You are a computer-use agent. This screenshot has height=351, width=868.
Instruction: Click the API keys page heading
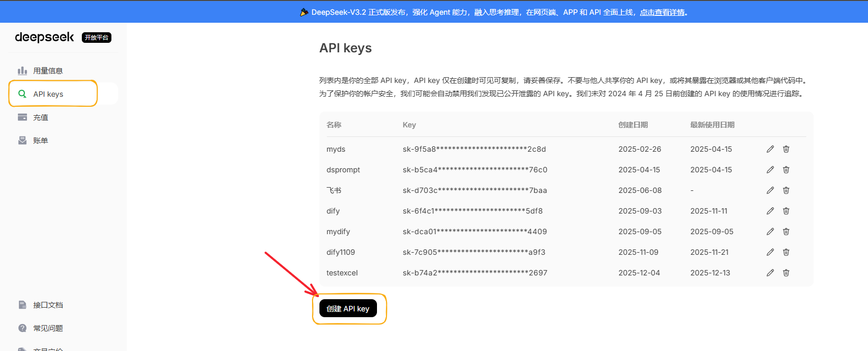tap(345, 48)
